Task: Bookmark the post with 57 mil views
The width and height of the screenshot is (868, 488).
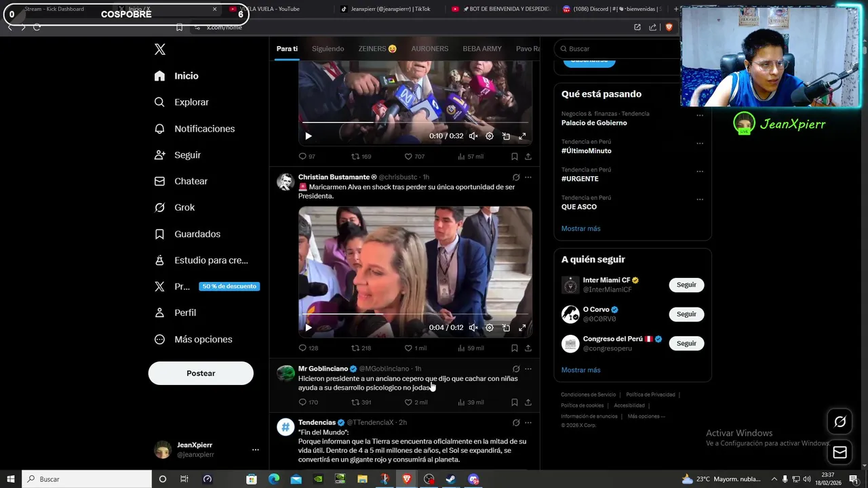Action: [515, 157]
